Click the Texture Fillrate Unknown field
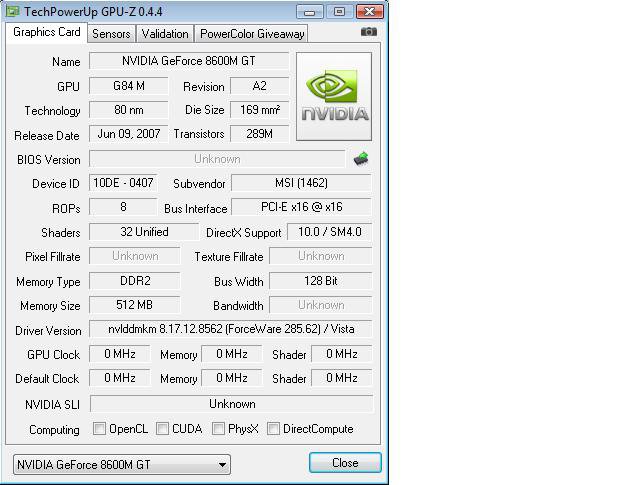Viewport: 640px width, 485px height. coord(321,256)
